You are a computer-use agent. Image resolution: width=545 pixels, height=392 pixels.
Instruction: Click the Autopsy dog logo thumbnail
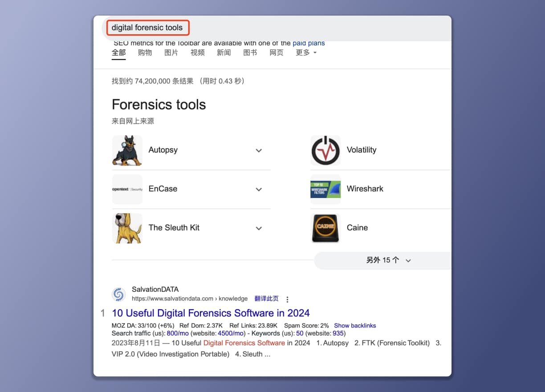coord(127,150)
